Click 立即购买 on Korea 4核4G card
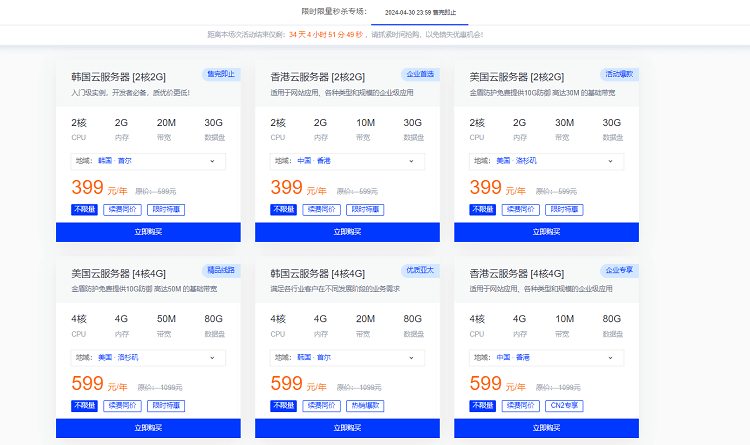The width and height of the screenshot is (750, 445). click(x=347, y=428)
